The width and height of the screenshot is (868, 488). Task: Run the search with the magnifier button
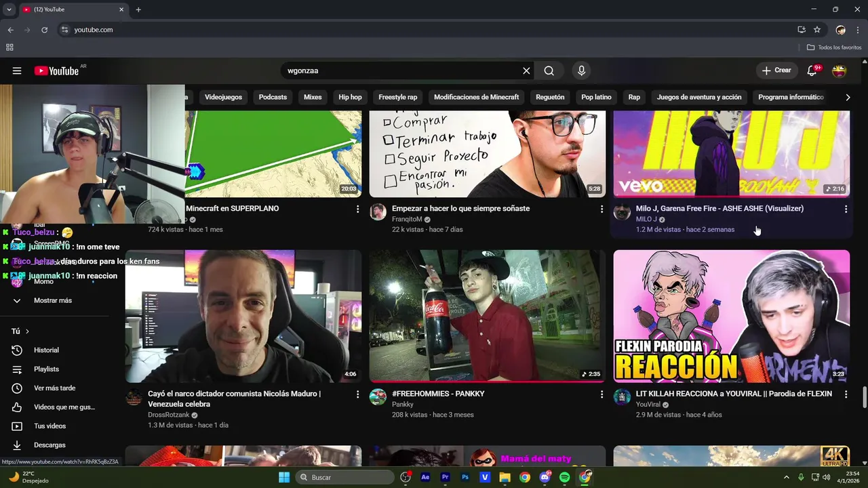click(x=549, y=70)
